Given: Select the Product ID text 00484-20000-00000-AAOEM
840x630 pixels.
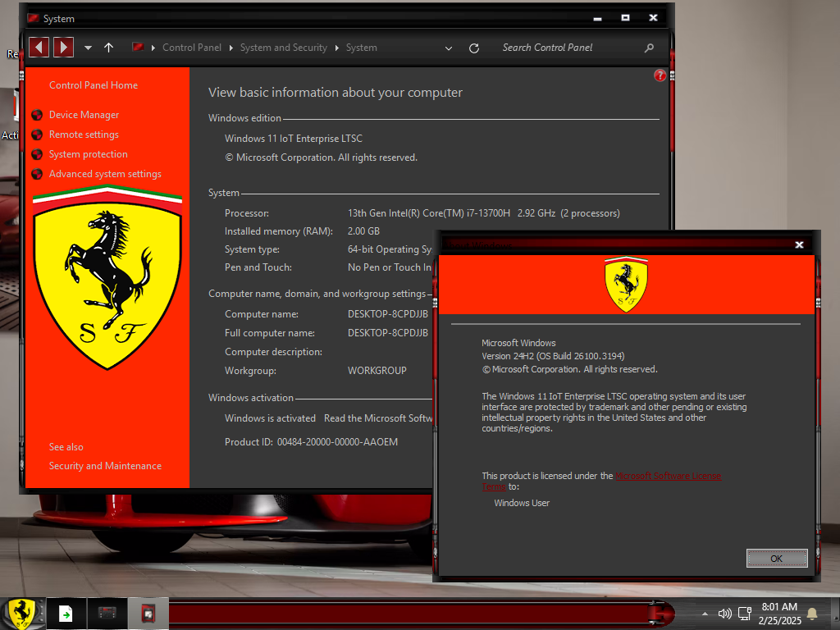Looking at the screenshot, I should click(337, 442).
